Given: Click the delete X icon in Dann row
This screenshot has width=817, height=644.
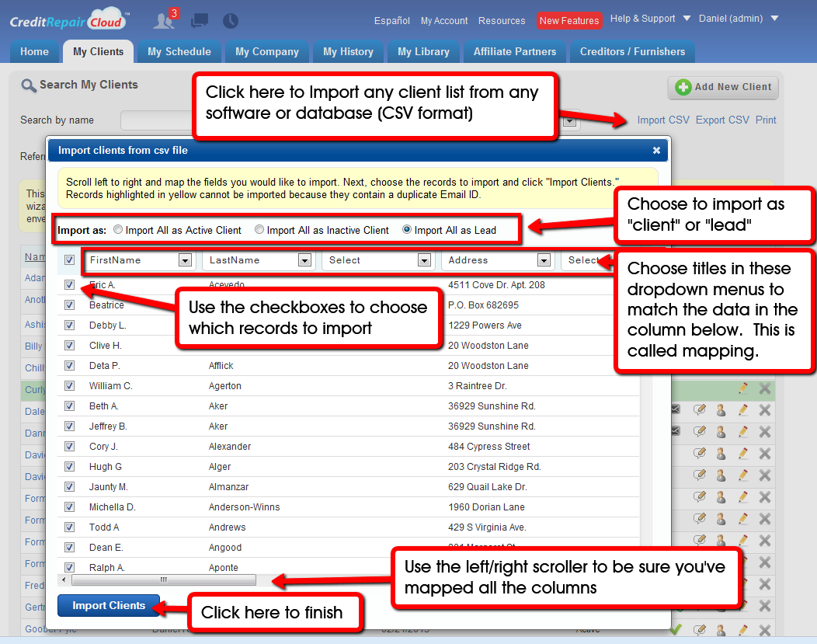Looking at the screenshot, I should click(x=765, y=431).
